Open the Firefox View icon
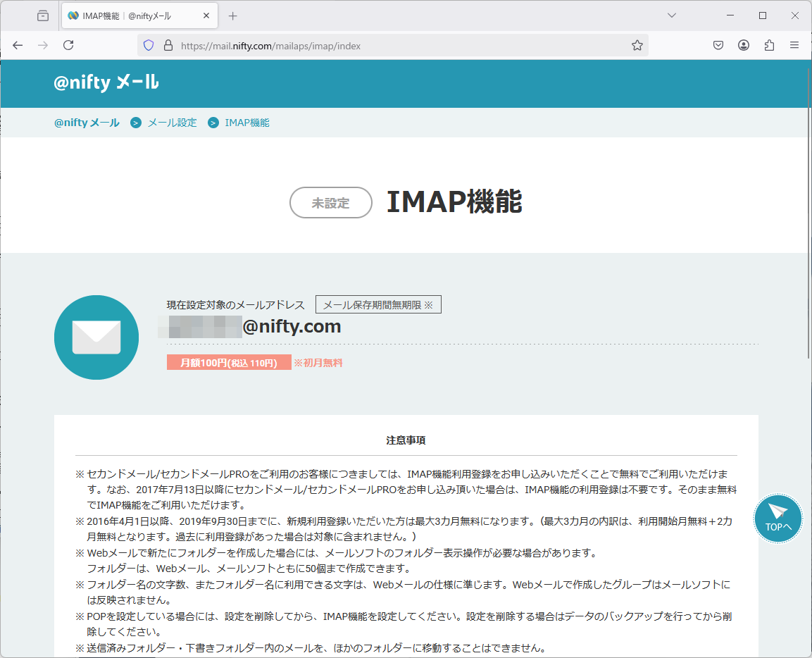 [43, 15]
